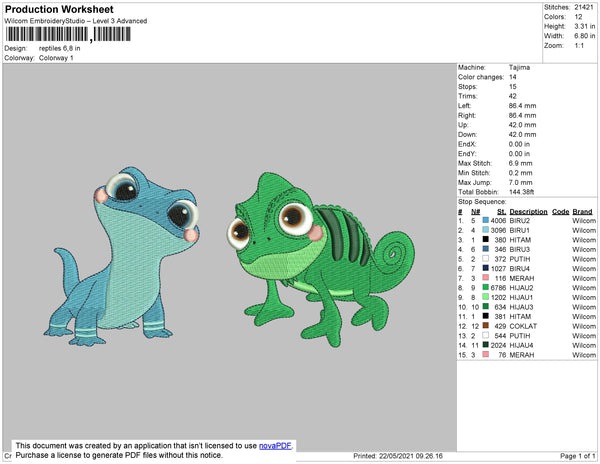
Task: Click the Printed date 22/05/2021 09.26.16
Action: (x=411, y=456)
